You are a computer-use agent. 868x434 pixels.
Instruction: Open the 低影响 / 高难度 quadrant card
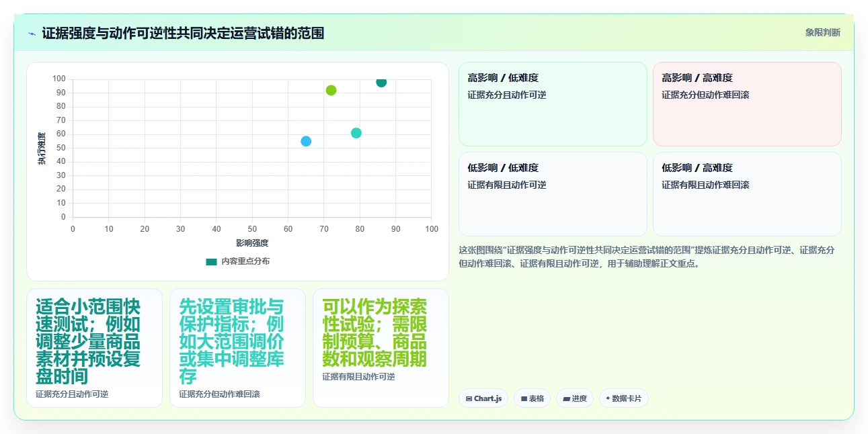(x=747, y=194)
